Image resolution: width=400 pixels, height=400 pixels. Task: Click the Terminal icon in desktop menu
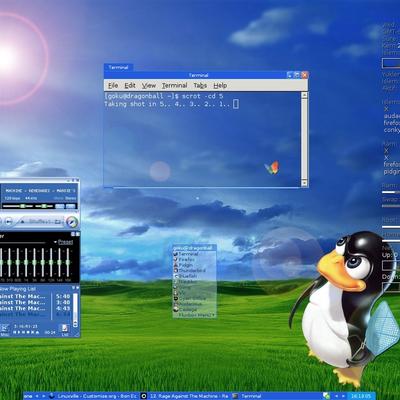pos(176,254)
